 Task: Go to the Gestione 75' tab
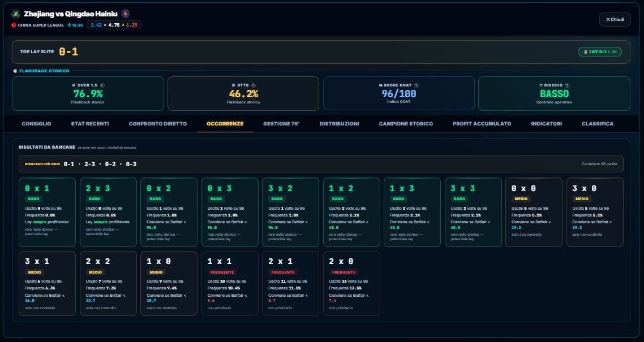281,123
